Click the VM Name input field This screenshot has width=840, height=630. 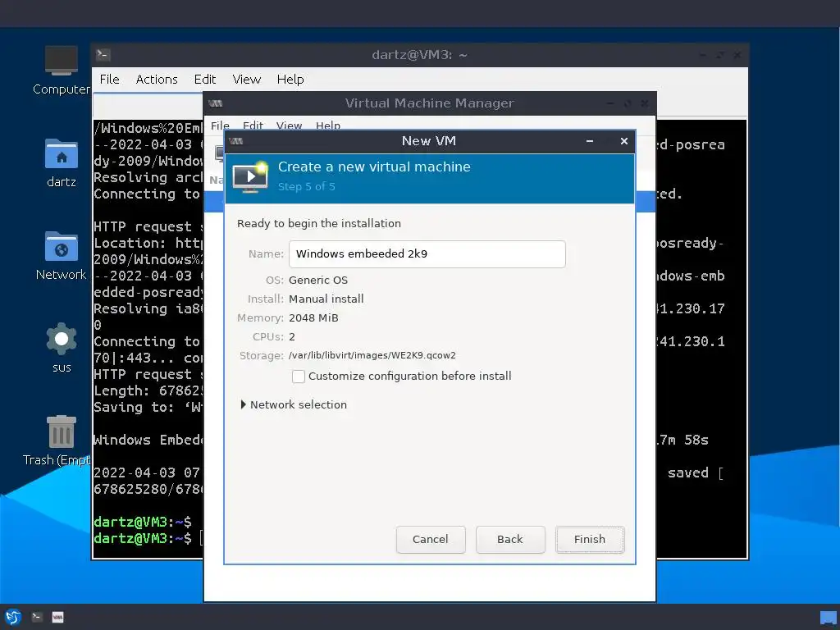427,254
